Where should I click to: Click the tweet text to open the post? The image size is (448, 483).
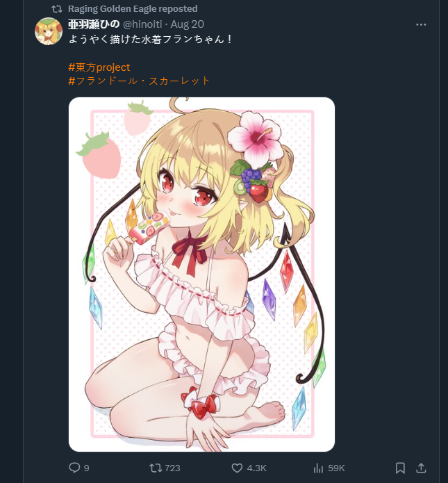pos(149,40)
